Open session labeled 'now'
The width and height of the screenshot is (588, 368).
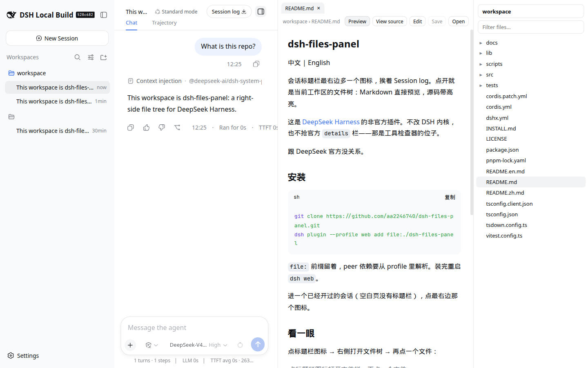click(57, 87)
